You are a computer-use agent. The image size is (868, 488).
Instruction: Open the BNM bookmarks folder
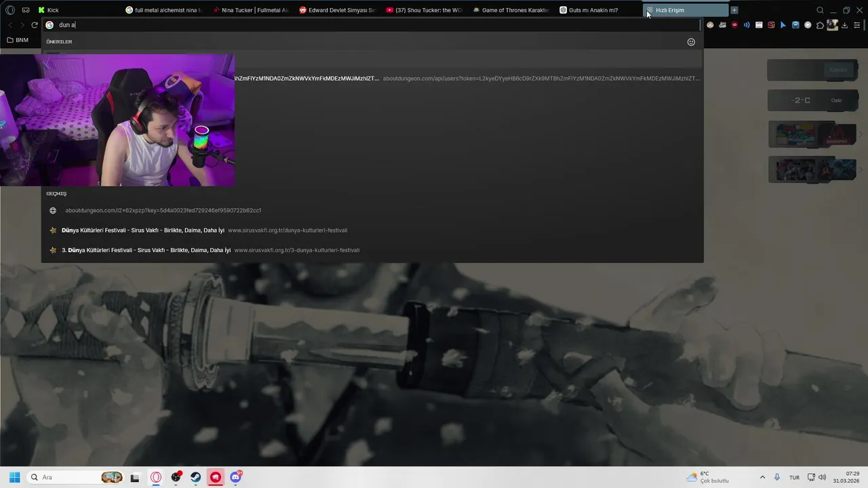click(18, 40)
